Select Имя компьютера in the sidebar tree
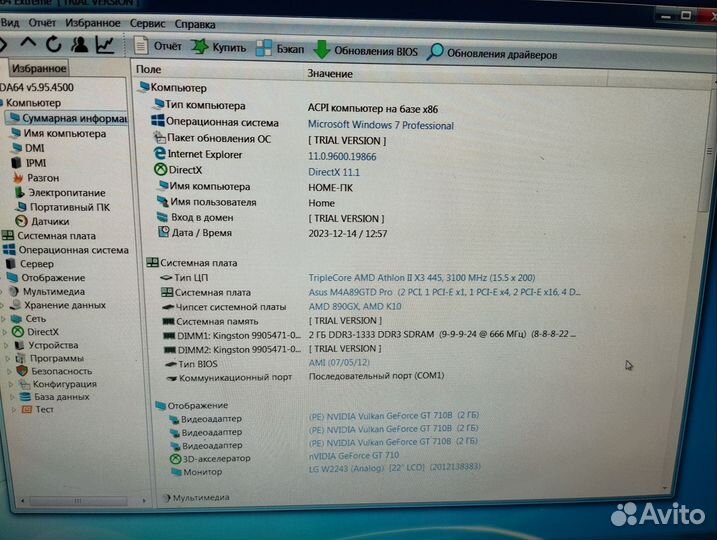717x540 pixels. point(59,134)
